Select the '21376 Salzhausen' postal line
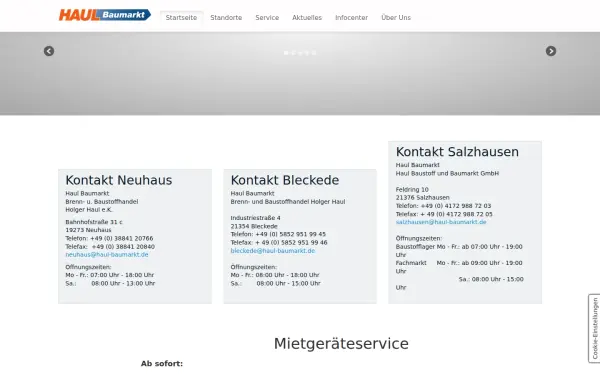 click(422, 197)
